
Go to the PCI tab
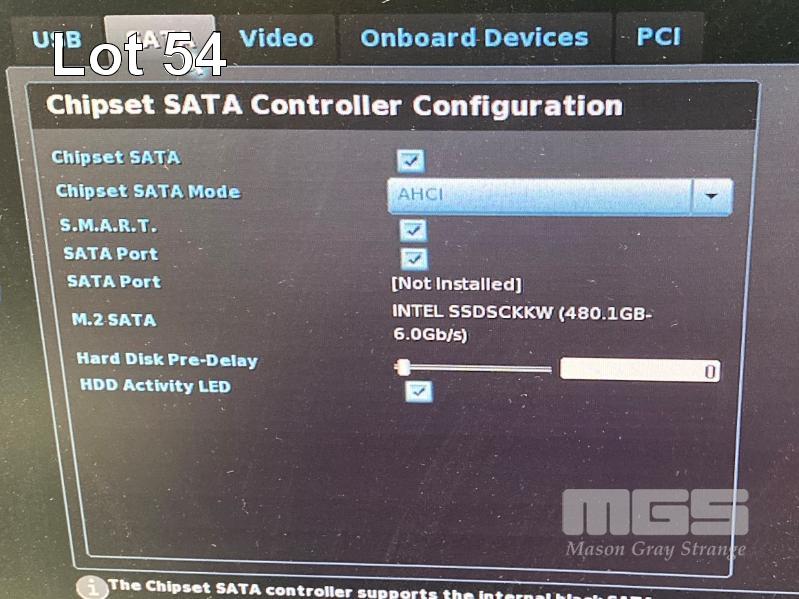point(658,37)
